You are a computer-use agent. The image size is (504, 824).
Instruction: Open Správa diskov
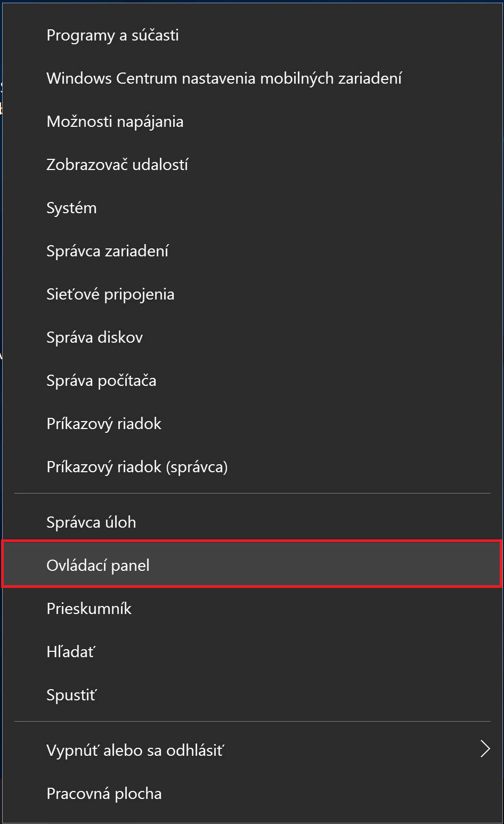(x=252, y=337)
